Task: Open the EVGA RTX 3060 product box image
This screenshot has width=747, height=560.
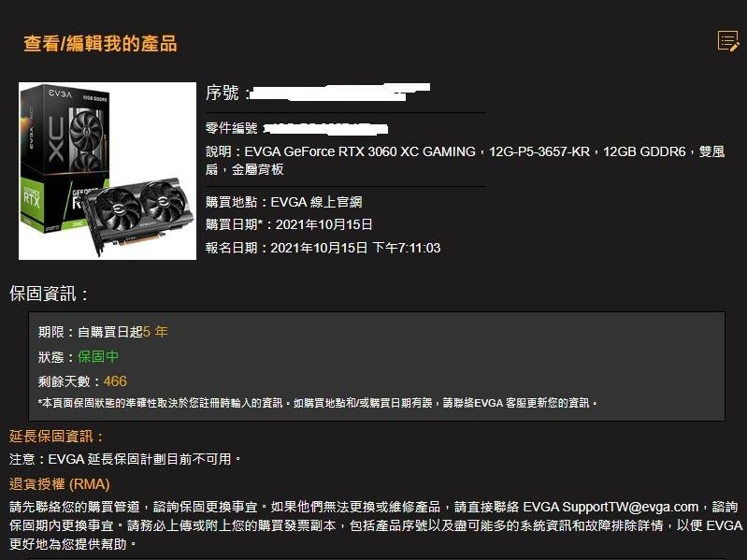Action: coord(108,171)
